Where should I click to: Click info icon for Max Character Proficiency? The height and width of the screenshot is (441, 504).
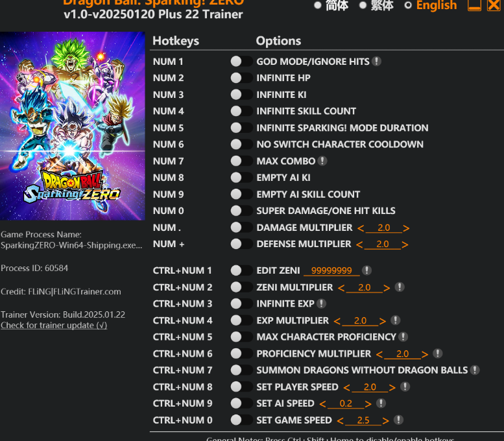click(x=403, y=337)
